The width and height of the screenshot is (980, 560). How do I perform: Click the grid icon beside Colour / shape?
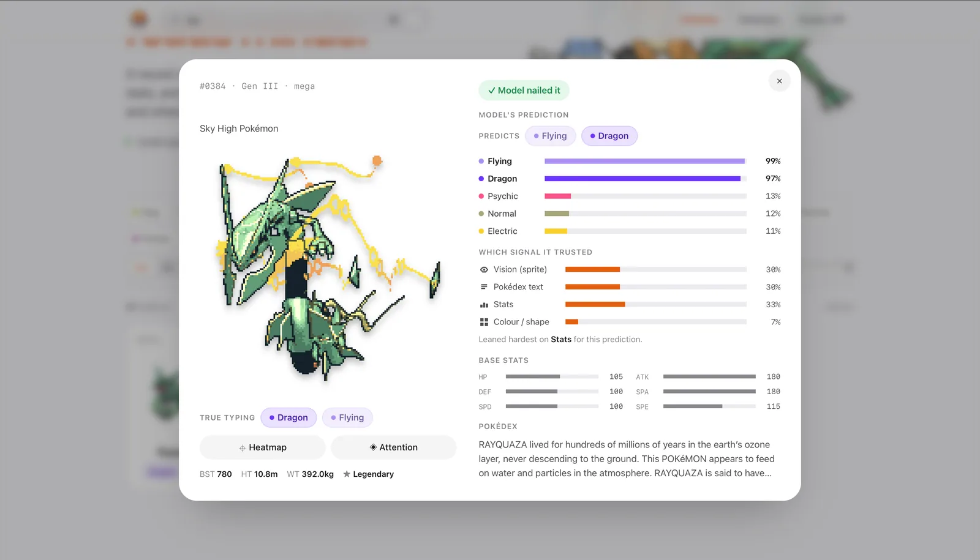pyautogui.click(x=484, y=322)
